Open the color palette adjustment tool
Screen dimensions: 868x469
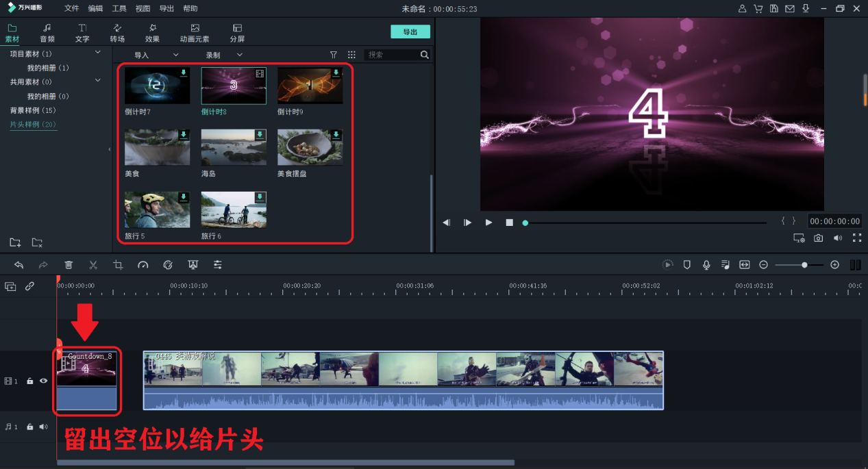pos(168,265)
